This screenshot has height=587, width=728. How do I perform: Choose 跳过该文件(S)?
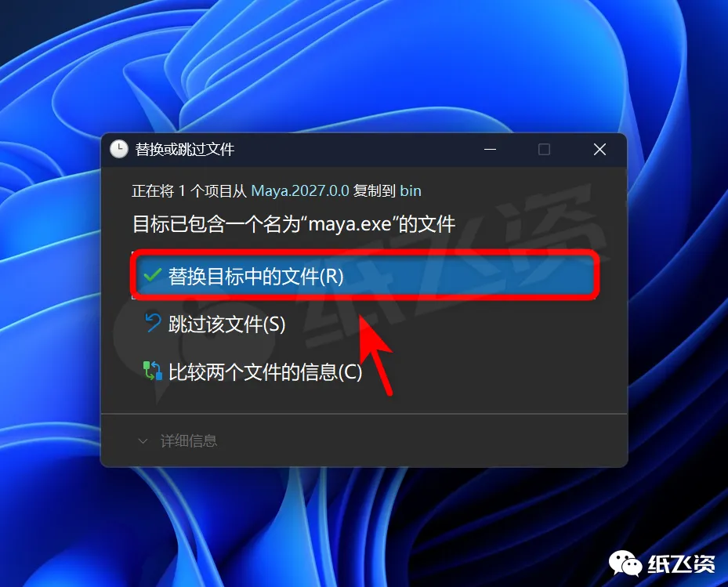pyautogui.click(x=226, y=324)
